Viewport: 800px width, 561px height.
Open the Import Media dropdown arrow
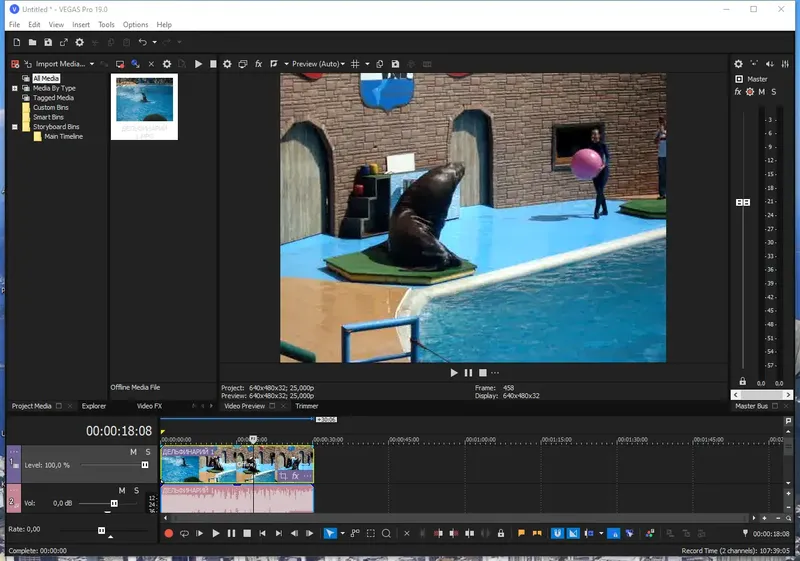(x=92, y=64)
